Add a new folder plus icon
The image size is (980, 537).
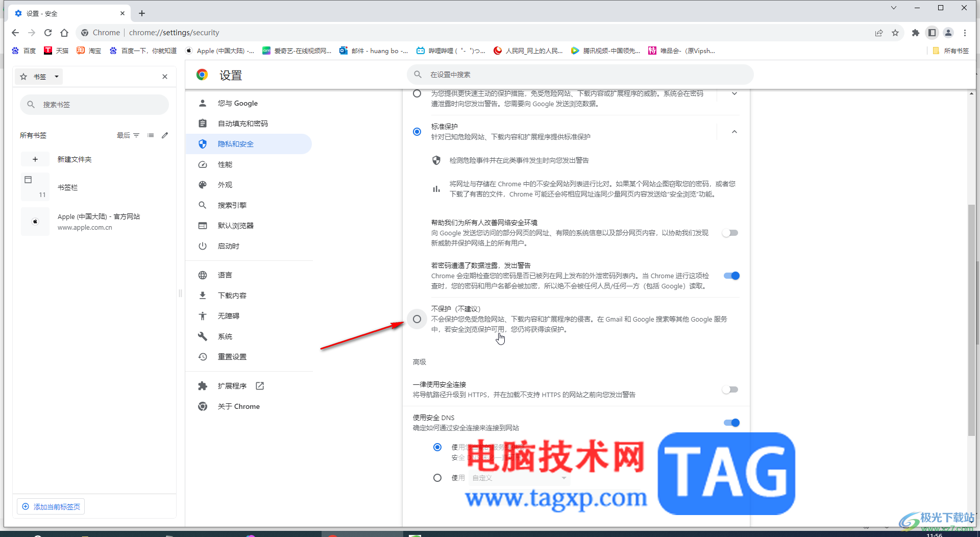pos(35,159)
